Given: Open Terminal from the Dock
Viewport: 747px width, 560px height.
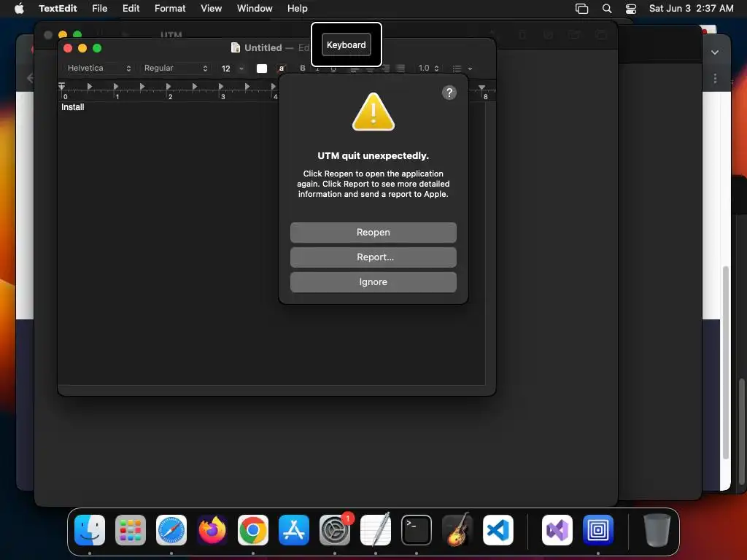Looking at the screenshot, I should 417,530.
